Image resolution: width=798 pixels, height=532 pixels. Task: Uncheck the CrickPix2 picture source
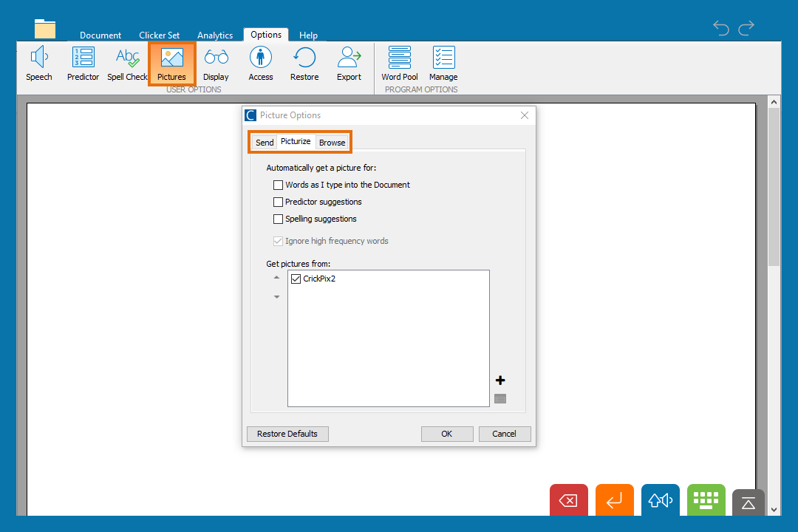point(296,279)
